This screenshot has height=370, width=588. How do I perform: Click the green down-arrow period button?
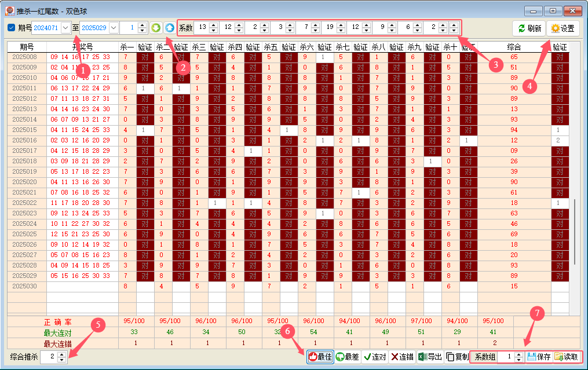pyautogui.click(x=156, y=28)
